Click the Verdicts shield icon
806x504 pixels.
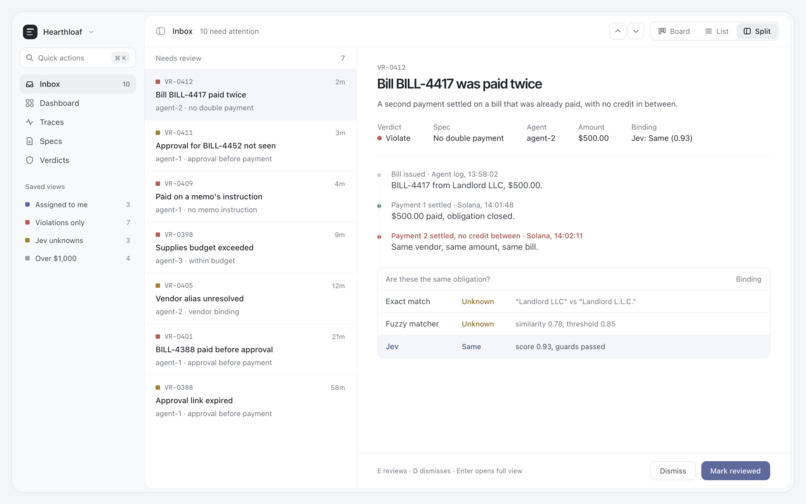30,160
